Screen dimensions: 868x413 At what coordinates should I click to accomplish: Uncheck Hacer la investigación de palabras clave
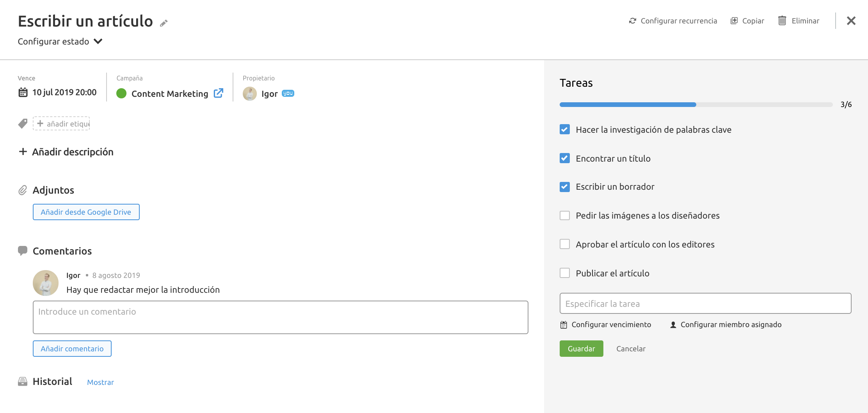click(x=564, y=130)
